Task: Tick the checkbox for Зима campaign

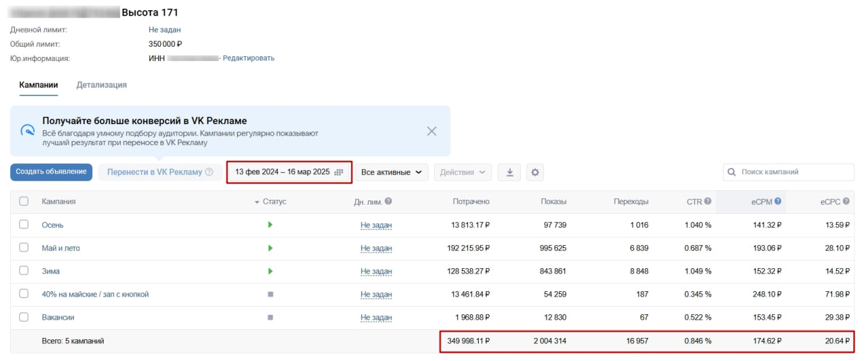Action: coord(24,271)
